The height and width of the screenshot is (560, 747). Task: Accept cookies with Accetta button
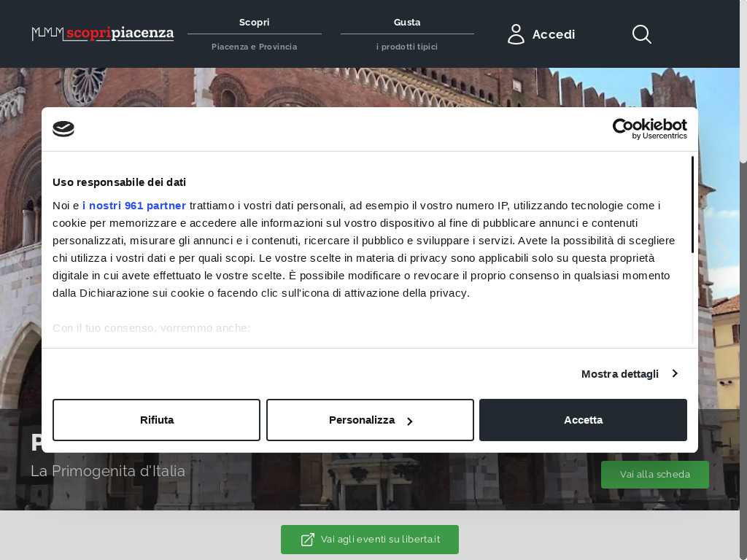[583, 420]
